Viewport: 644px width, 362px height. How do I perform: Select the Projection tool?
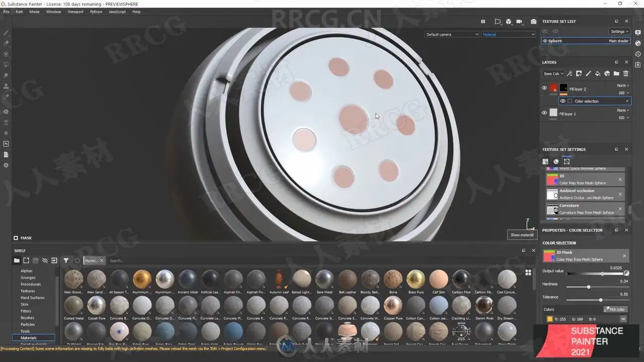pyautogui.click(x=6, y=54)
